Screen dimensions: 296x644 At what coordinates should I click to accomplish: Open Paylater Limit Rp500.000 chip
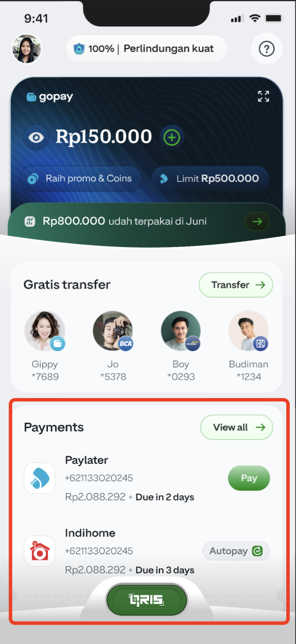210,178
